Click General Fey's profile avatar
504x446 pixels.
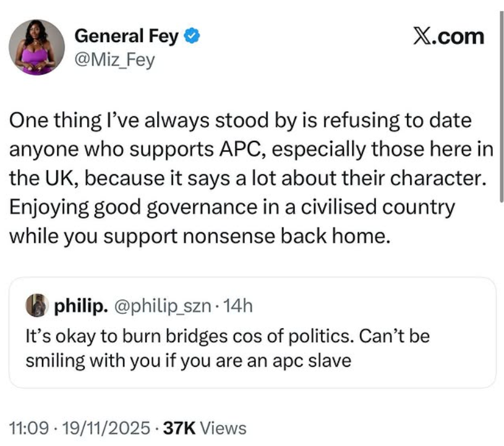click(37, 48)
